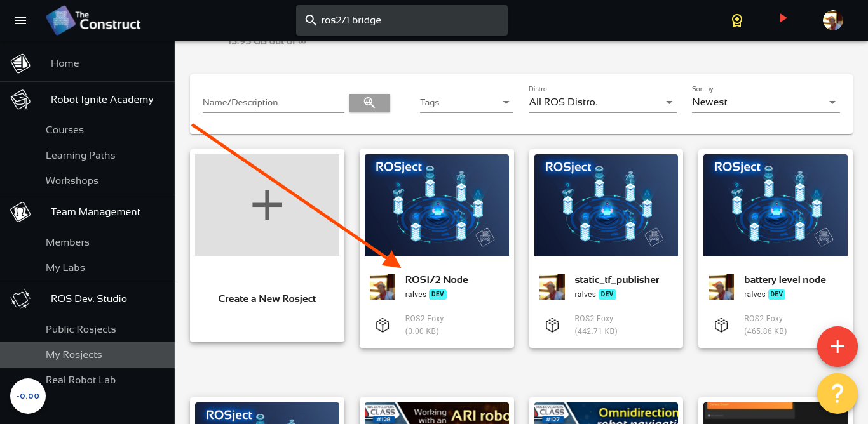Open the battery level node rosject title
The image size is (868, 424).
tap(785, 280)
